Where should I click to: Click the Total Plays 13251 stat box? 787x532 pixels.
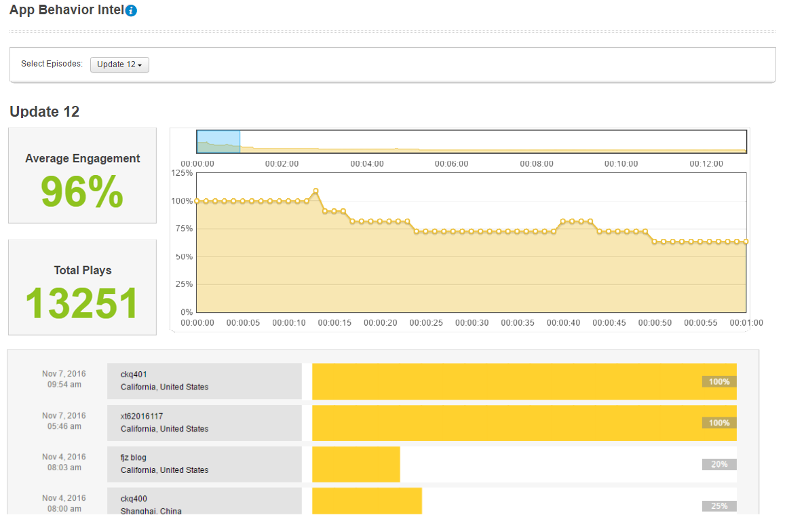(x=82, y=287)
